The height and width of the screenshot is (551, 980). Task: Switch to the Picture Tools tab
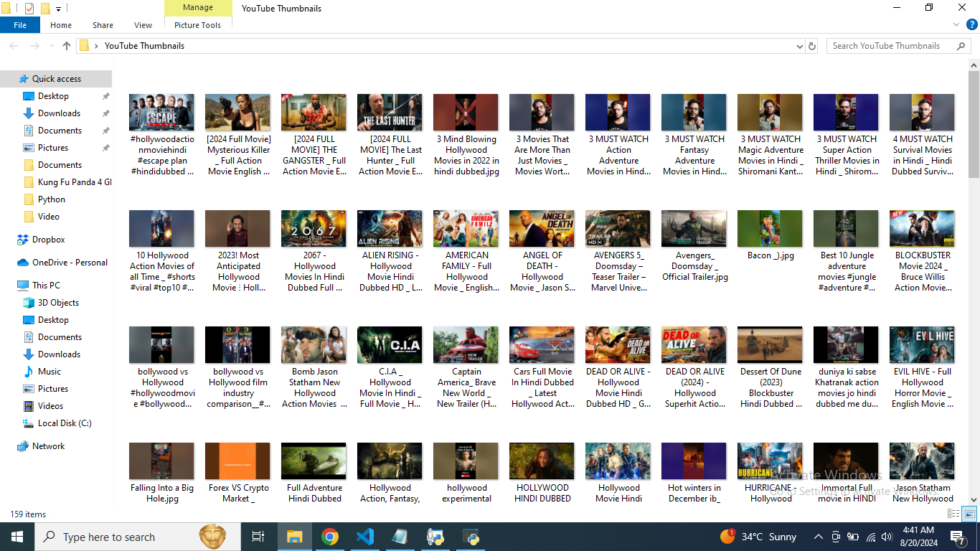tap(197, 25)
